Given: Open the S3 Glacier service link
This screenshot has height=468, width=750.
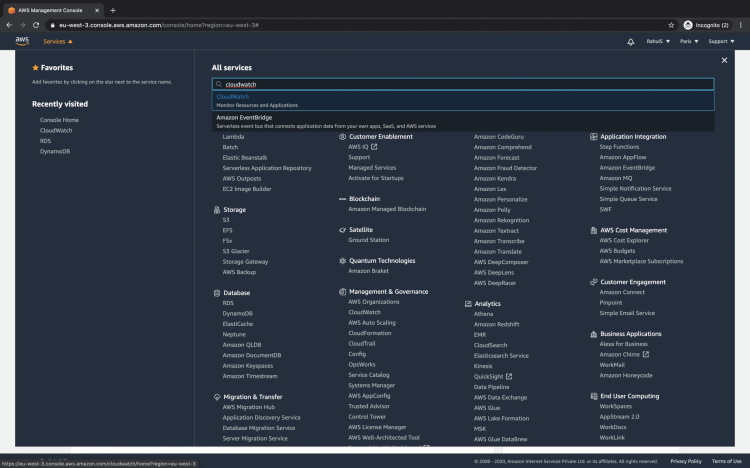Looking at the screenshot, I should (236, 251).
